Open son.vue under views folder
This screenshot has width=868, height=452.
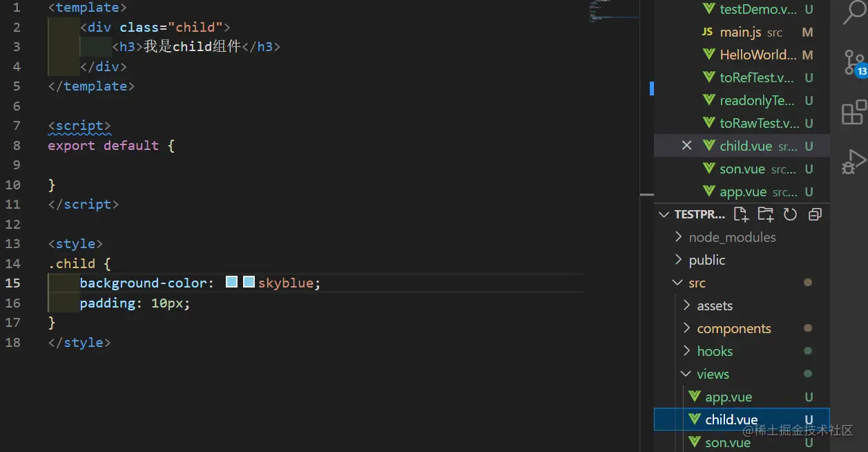click(728, 442)
